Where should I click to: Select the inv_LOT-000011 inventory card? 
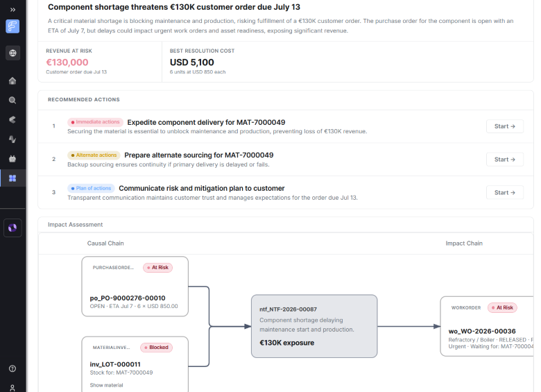click(x=135, y=364)
